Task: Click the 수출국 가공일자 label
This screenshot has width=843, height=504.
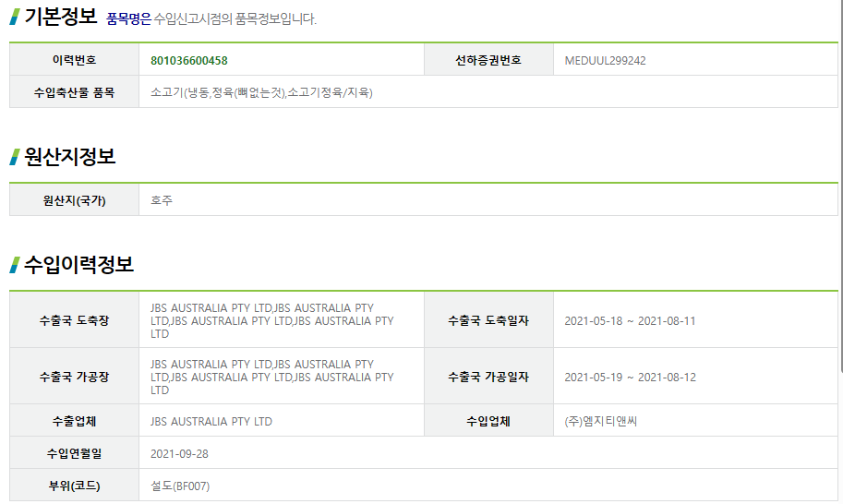Action: [488, 378]
